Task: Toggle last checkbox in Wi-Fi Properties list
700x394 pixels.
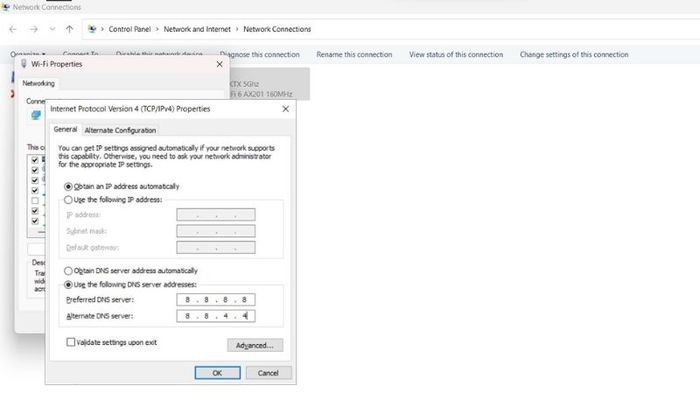Action: [35, 221]
